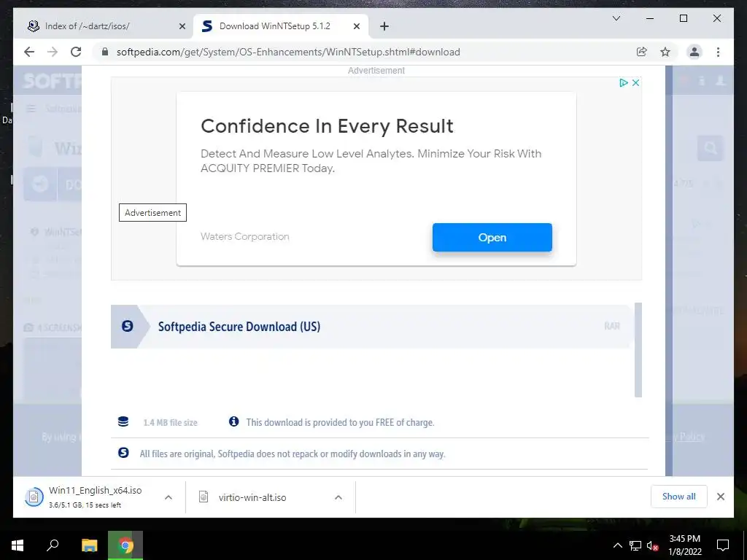View site security lock info

[105, 52]
